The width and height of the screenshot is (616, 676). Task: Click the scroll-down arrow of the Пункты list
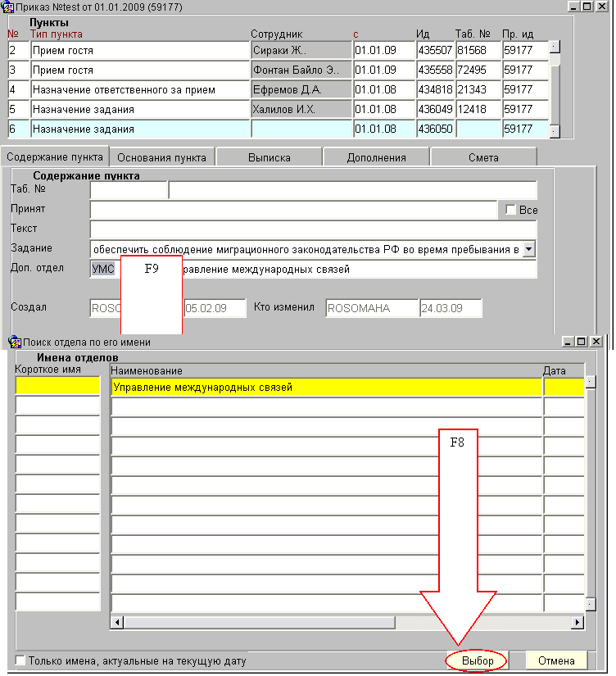(x=555, y=131)
